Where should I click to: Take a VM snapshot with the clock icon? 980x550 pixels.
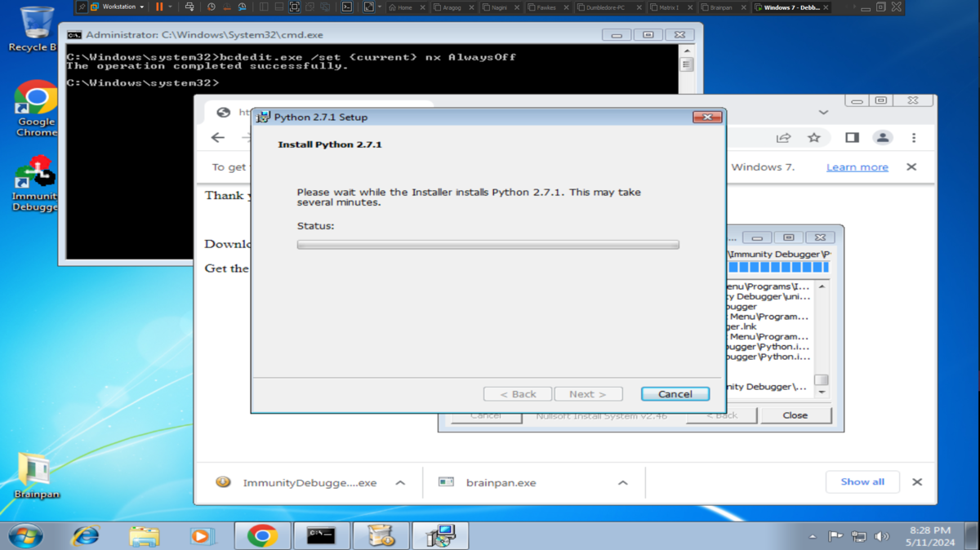click(212, 7)
